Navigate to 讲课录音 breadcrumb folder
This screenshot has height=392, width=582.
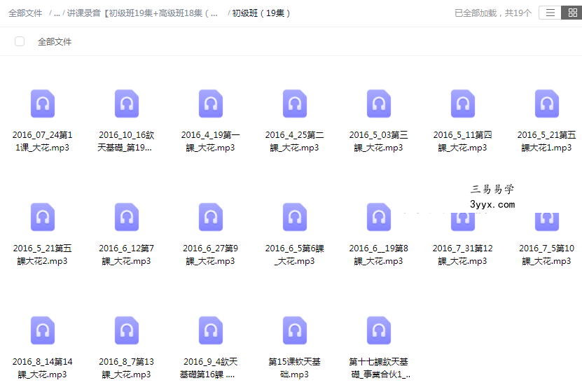pyautogui.click(x=143, y=13)
